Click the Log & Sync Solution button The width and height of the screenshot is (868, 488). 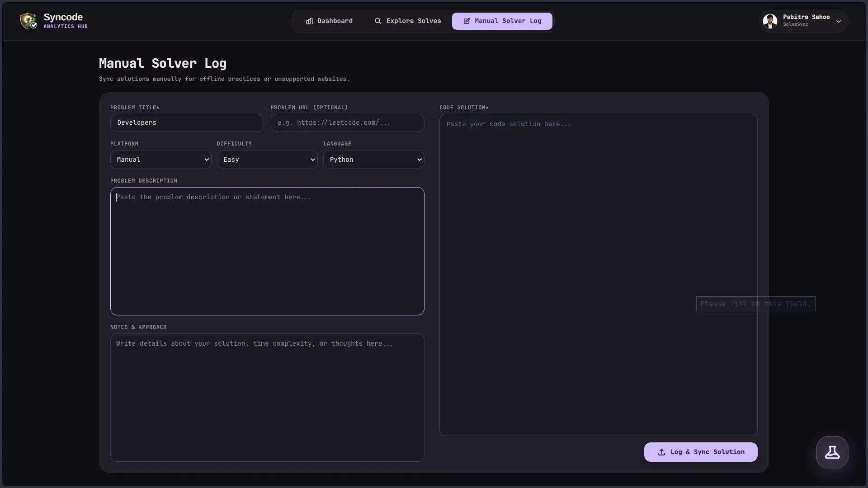(701, 452)
